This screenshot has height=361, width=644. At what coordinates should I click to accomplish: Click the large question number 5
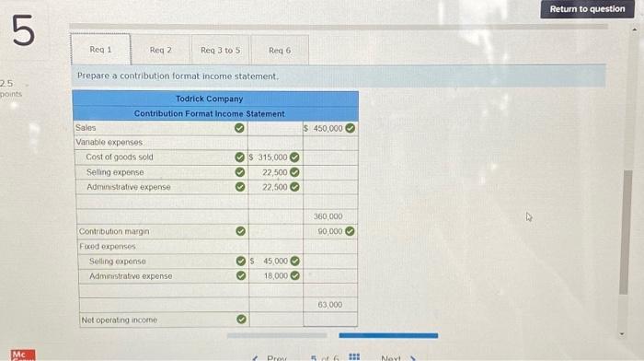pyautogui.click(x=23, y=30)
